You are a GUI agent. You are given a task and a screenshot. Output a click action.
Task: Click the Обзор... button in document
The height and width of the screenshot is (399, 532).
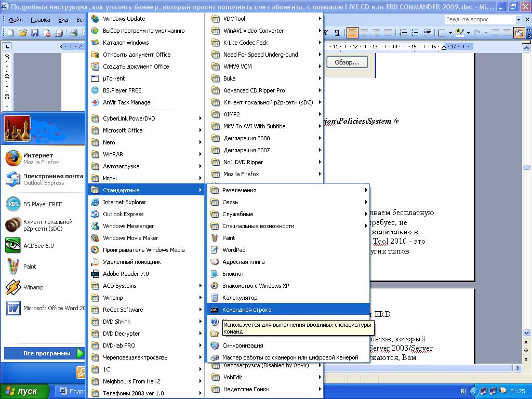pos(347,62)
